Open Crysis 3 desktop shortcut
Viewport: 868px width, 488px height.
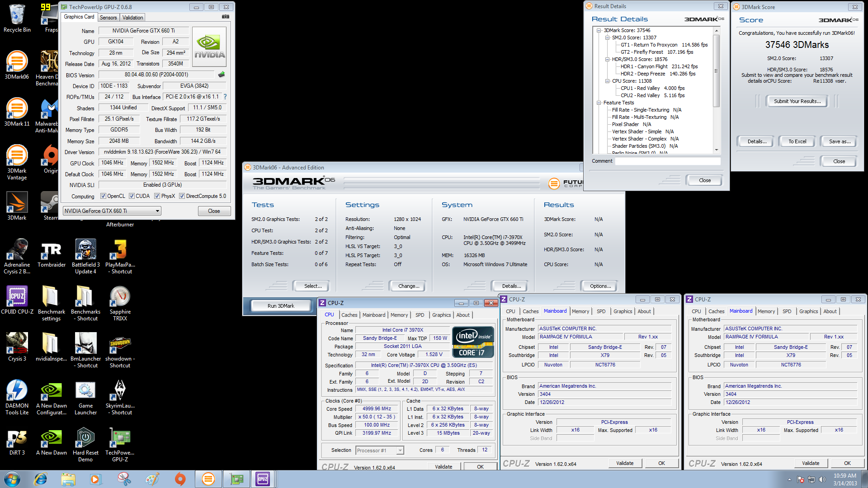click(x=17, y=347)
